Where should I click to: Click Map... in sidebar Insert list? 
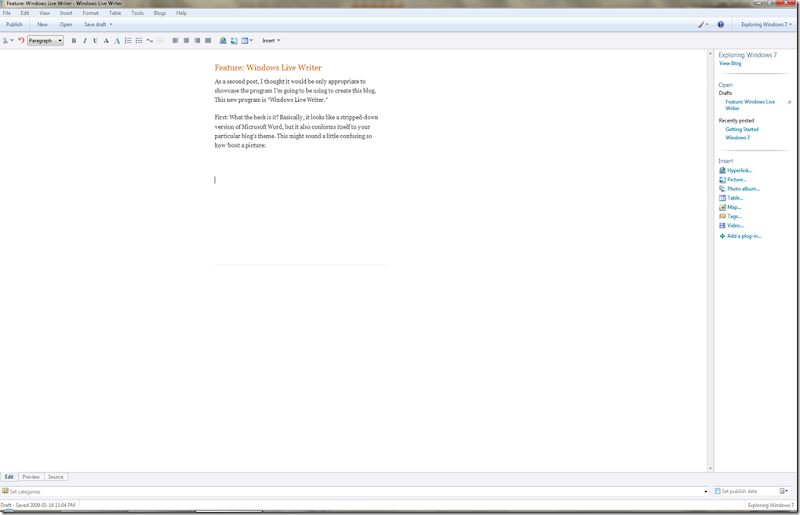(734, 207)
